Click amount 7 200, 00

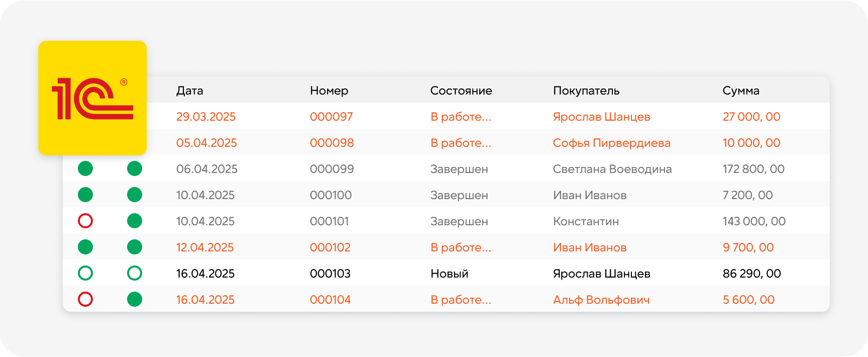click(748, 195)
